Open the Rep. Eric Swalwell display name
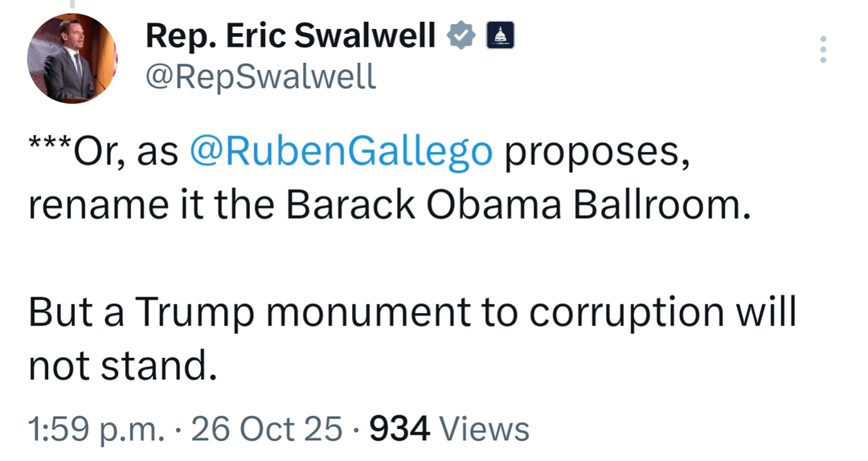 click(x=290, y=35)
